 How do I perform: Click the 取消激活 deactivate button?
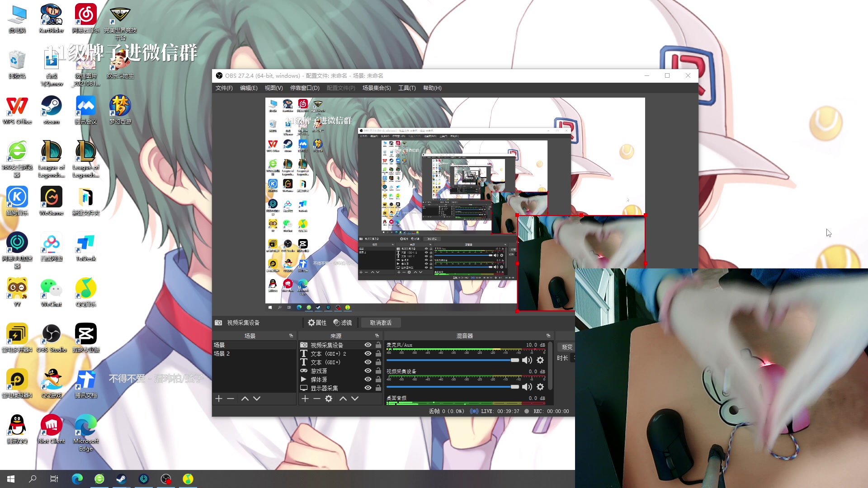[x=381, y=323]
